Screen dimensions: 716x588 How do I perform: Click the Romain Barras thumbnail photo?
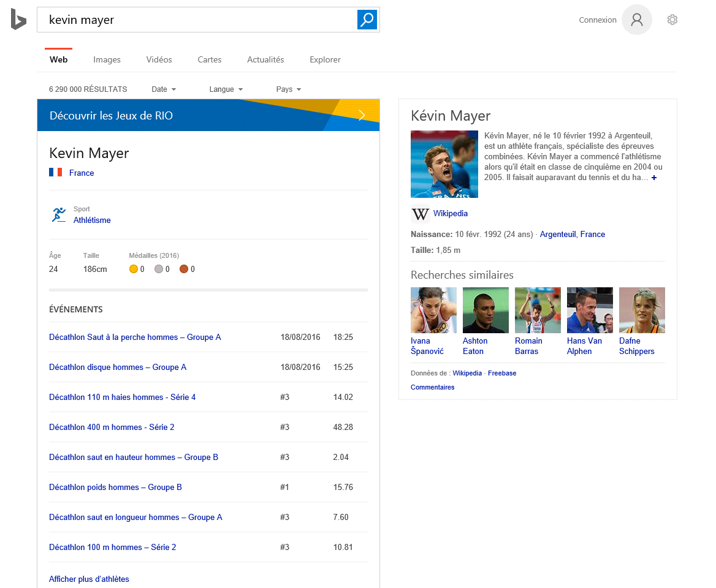click(538, 310)
